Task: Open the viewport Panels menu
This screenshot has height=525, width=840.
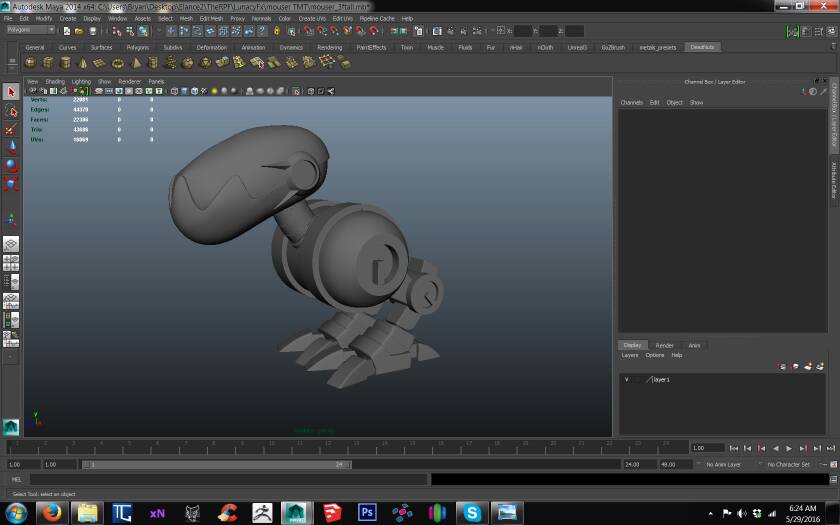Action: (x=156, y=81)
